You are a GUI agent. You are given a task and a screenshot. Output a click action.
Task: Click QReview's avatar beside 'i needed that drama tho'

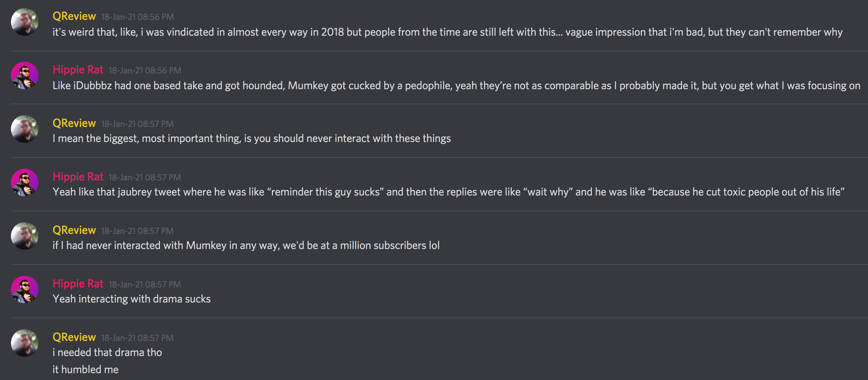point(25,343)
